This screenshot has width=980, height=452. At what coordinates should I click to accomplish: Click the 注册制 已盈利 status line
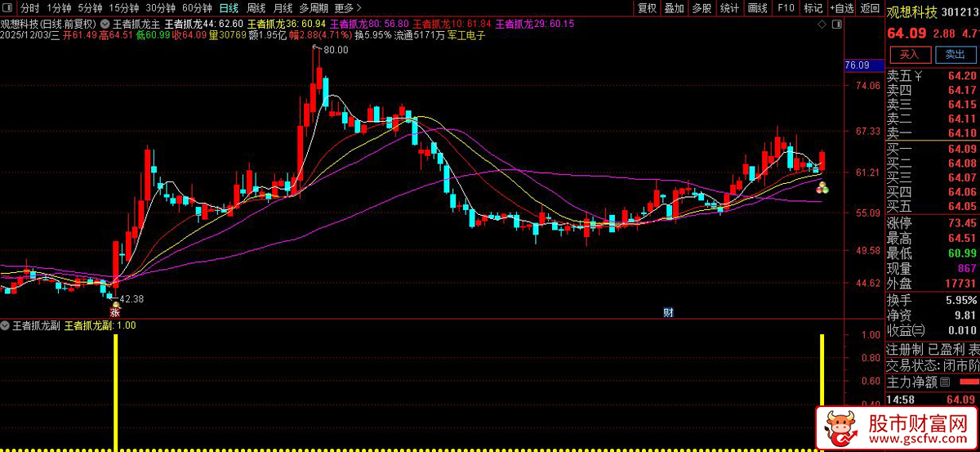pyautogui.click(x=933, y=350)
